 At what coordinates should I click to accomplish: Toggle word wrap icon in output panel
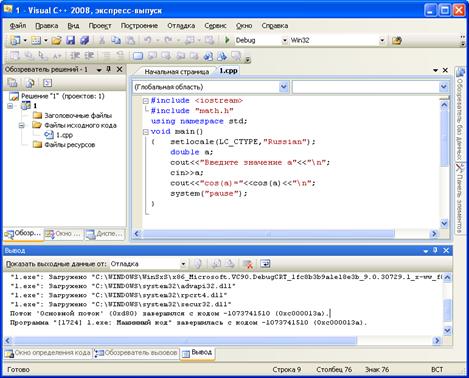click(265, 264)
